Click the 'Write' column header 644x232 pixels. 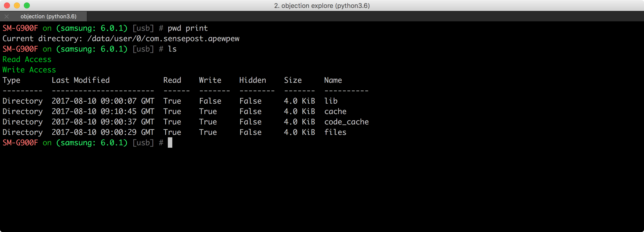pos(210,80)
